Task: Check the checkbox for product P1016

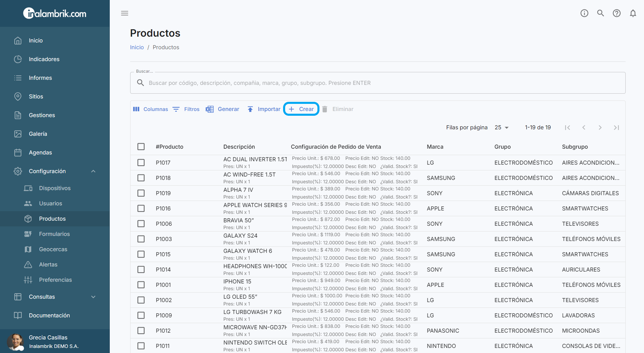Action: [x=141, y=208]
